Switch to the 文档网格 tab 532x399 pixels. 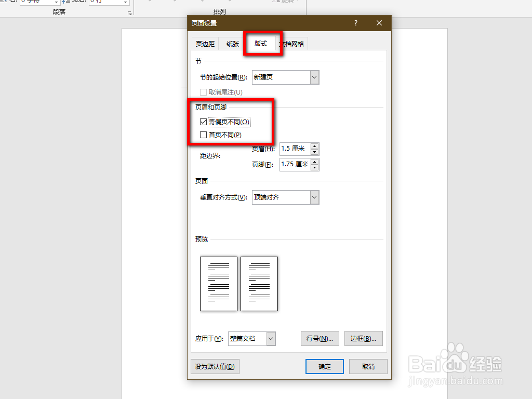pos(293,44)
